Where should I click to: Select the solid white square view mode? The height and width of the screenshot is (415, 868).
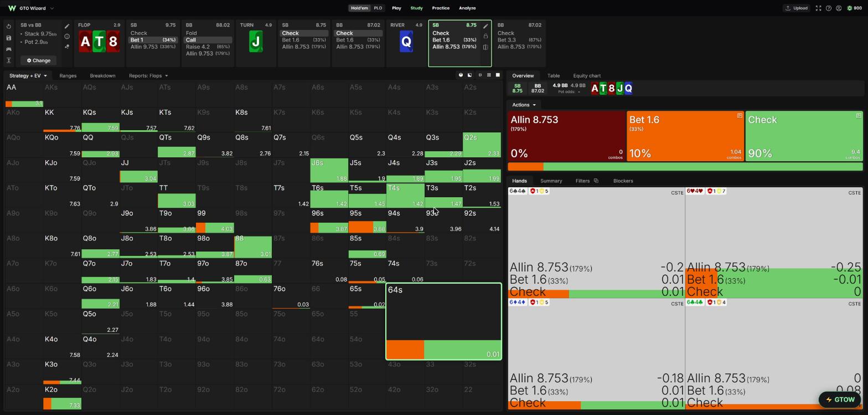[x=498, y=75]
